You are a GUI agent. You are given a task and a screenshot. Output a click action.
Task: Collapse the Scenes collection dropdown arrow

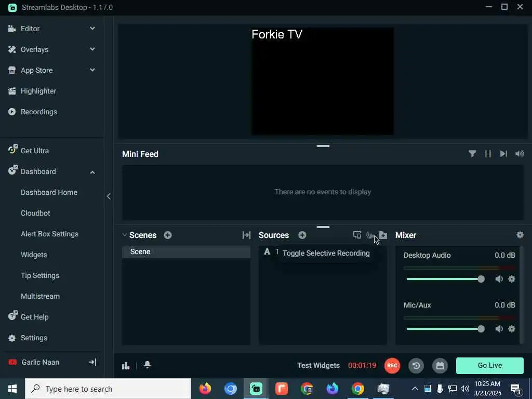pyautogui.click(x=125, y=235)
